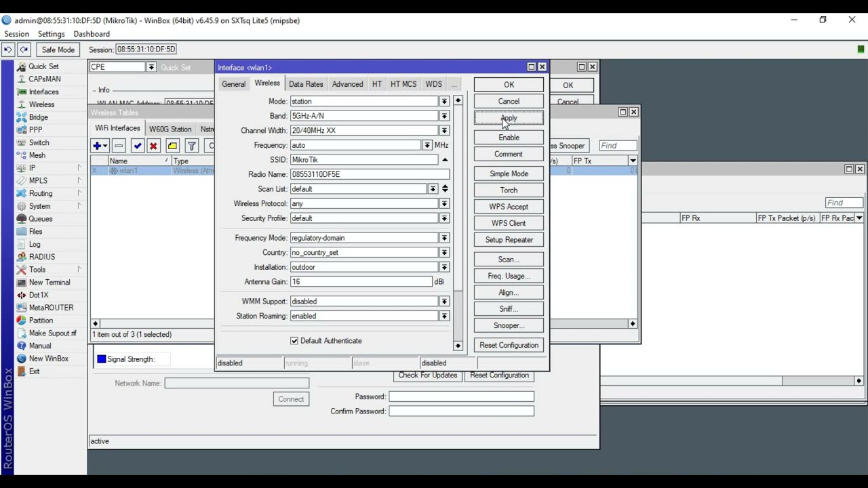The height and width of the screenshot is (488, 868).
Task: Open the Mode dropdown
Action: [444, 102]
